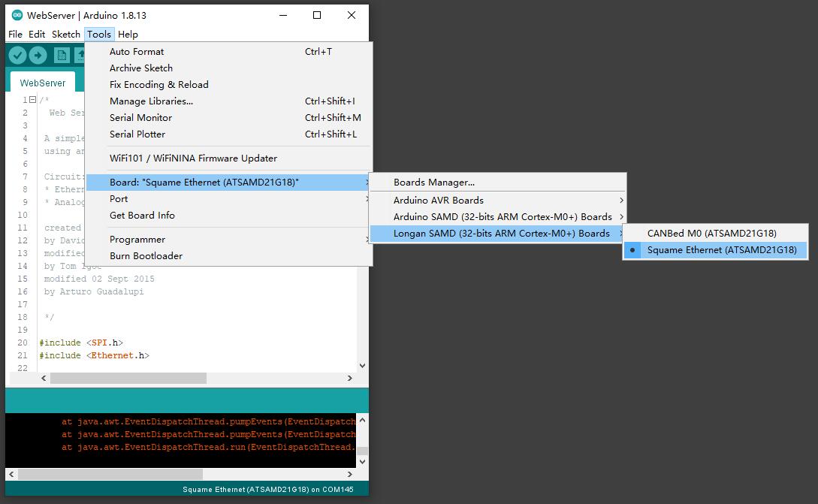818x504 pixels.
Task: Expand the Board: Squame Ethernet submenu
Action: [228, 182]
